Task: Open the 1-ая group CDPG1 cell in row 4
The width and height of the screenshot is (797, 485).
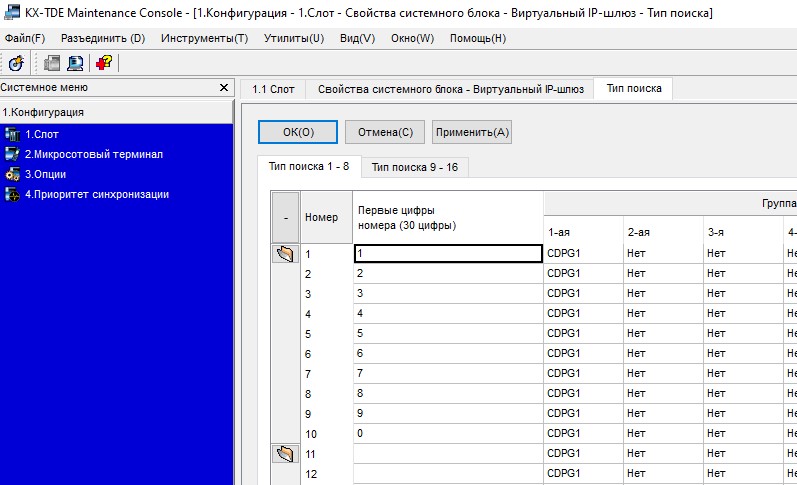Action: [584, 314]
